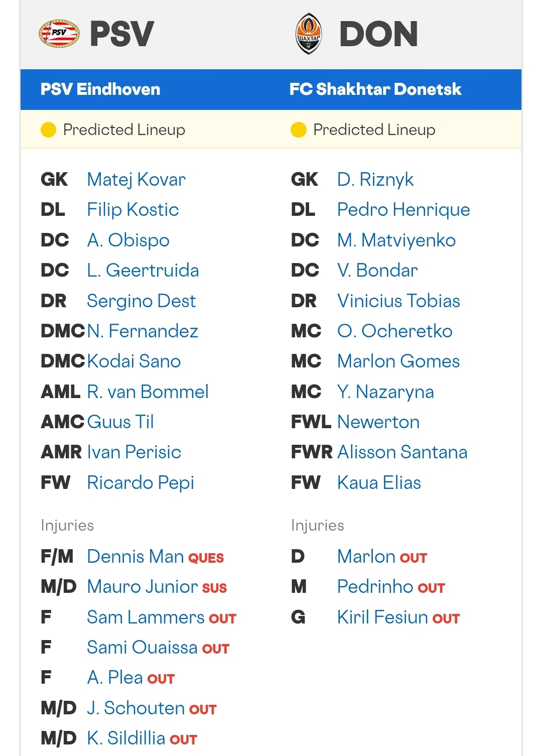Click the FC Shakhtar Donetsk team header
542x756 pixels.
pos(375,89)
